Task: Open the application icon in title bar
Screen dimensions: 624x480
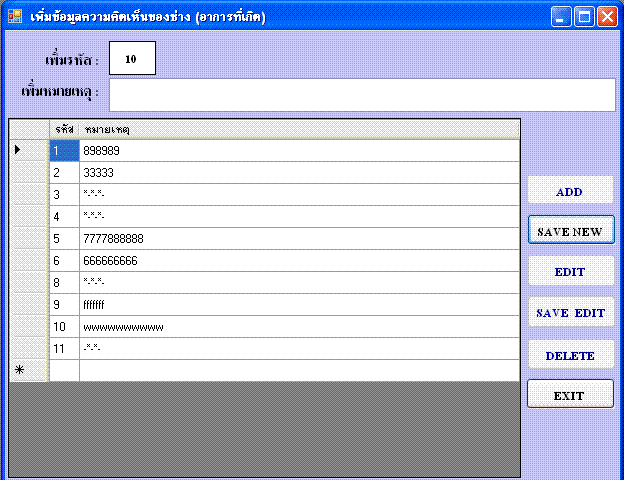Action: [15, 16]
